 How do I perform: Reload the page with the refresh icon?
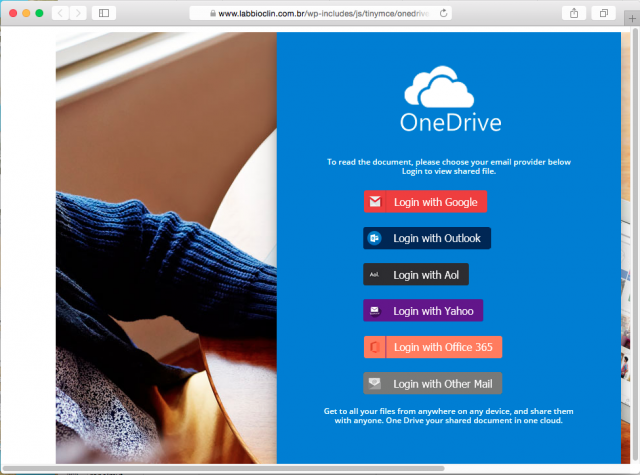[x=443, y=13]
